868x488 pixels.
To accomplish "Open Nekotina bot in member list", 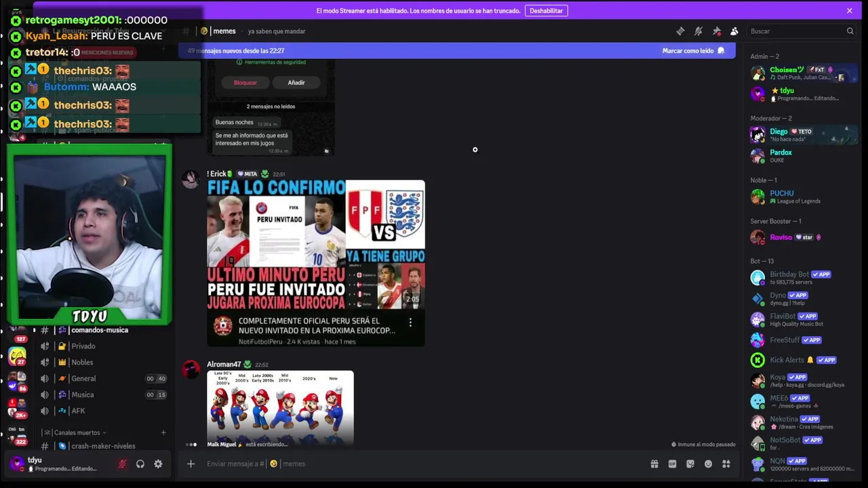I will click(x=804, y=423).
